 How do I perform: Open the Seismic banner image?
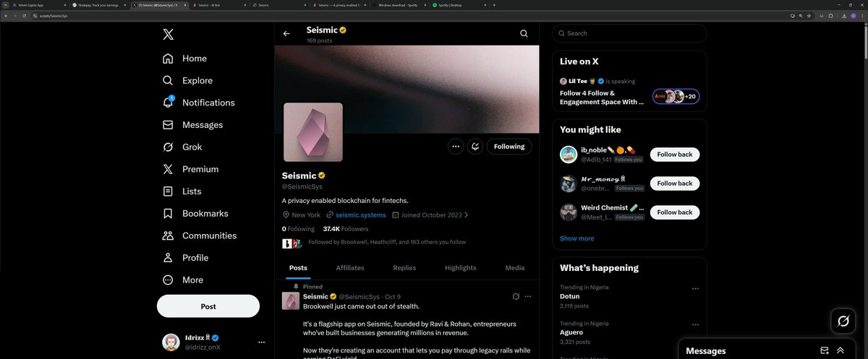(407, 89)
